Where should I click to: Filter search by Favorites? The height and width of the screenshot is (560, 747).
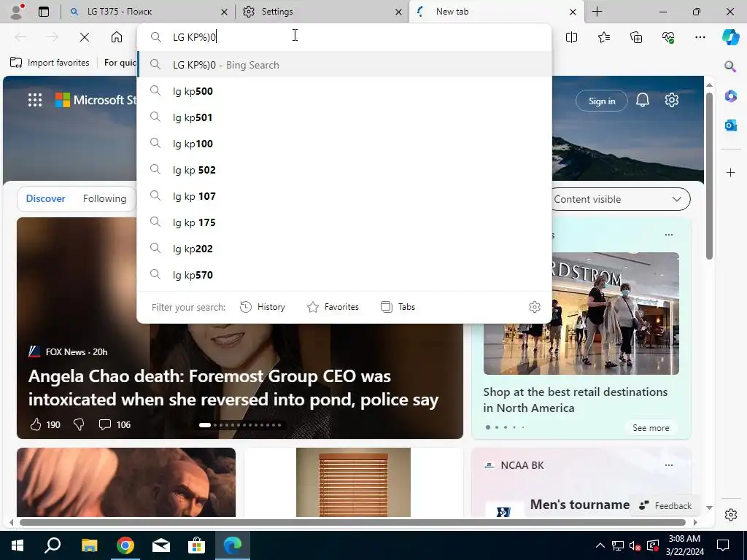point(333,307)
